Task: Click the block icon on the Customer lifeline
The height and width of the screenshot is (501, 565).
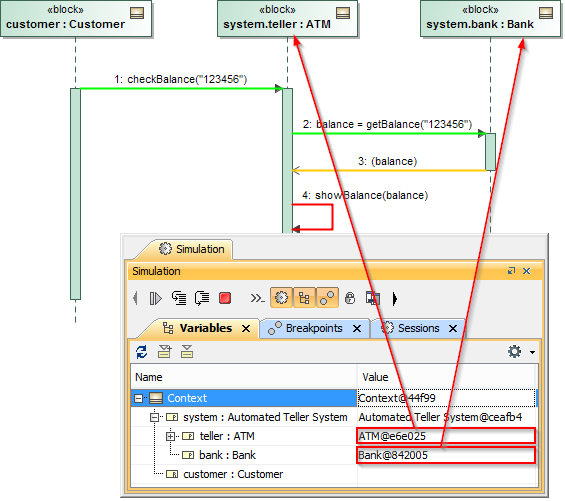Action: click(x=137, y=13)
